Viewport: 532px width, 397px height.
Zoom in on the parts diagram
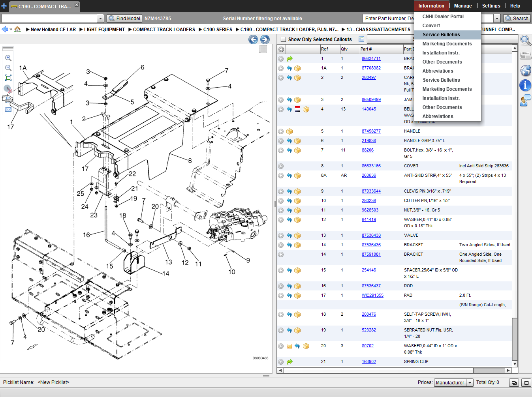pos(8,58)
